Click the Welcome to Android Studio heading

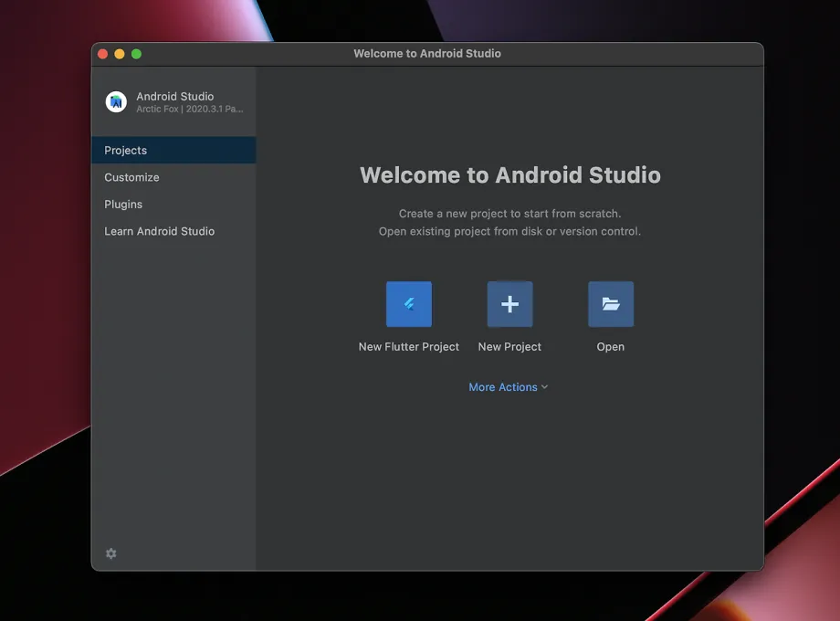pos(510,175)
